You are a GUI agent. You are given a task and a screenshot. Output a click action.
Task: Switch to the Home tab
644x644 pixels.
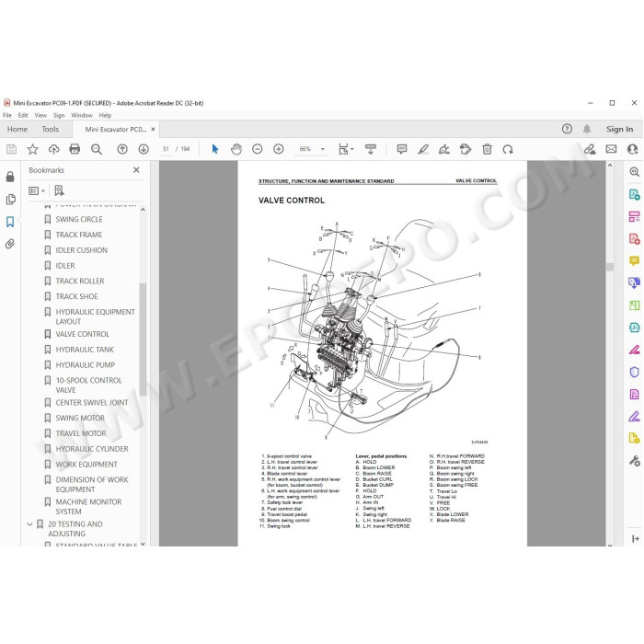17,129
